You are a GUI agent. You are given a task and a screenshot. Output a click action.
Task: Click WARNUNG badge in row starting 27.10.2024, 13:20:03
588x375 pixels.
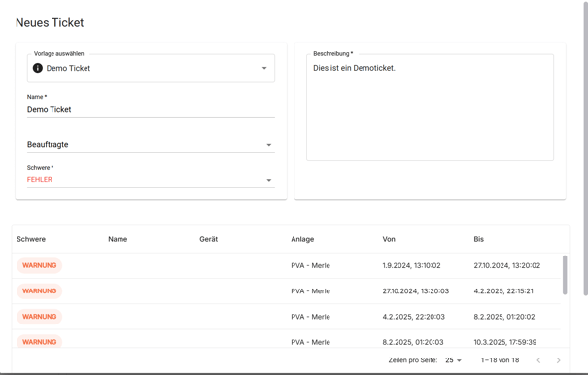click(40, 291)
